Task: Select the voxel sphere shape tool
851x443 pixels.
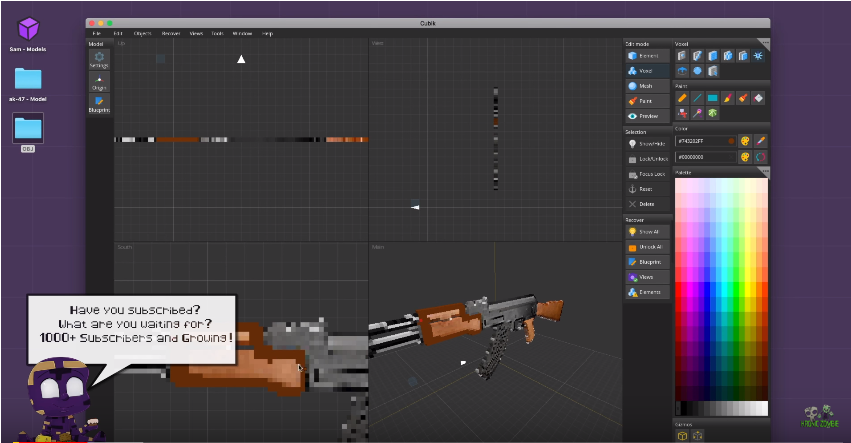Action: [x=697, y=71]
